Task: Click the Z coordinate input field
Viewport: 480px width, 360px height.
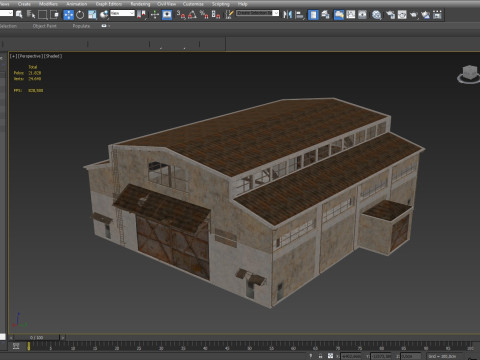Action: click(411, 356)
